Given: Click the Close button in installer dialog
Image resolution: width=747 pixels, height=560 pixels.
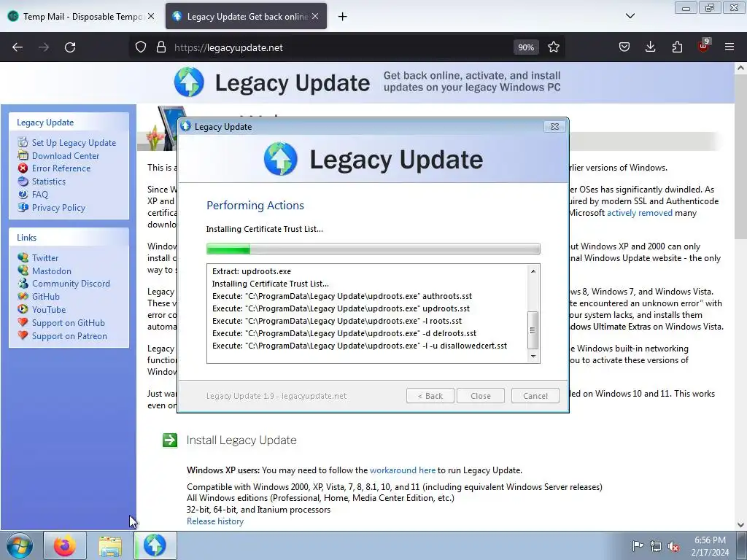Looking at the screenshot, I should [480, 396].
